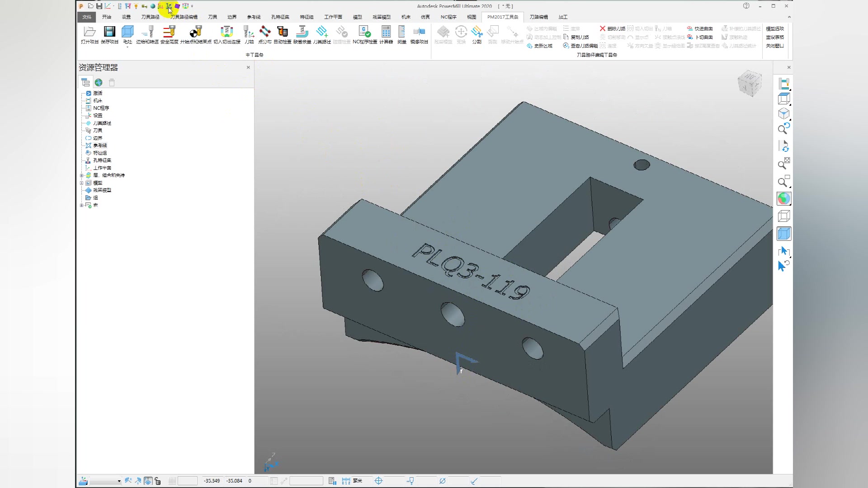Select the 刀具 item in explorer tree
Viewport: 868px width, 488px height.
98,131
